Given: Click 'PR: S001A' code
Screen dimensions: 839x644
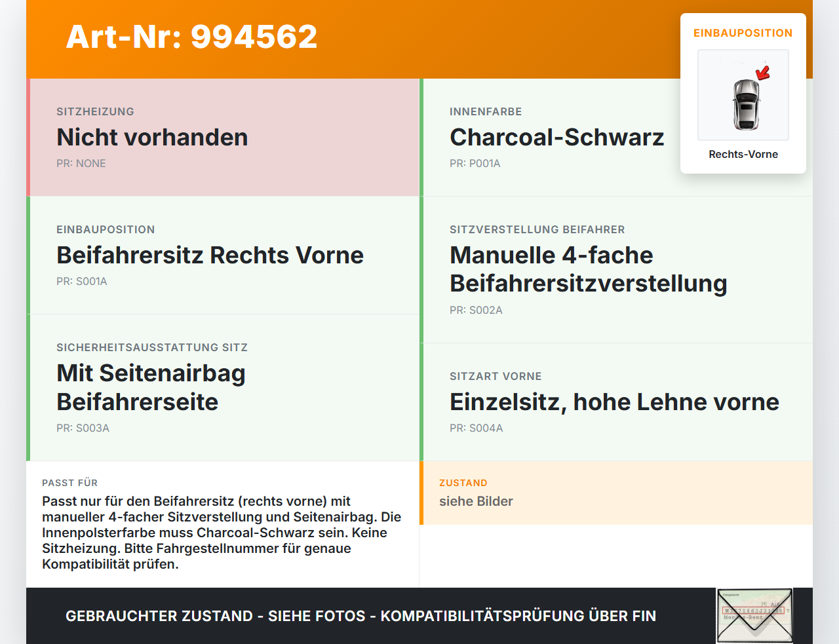Looking at the screenshot, I should pos(81,281).
